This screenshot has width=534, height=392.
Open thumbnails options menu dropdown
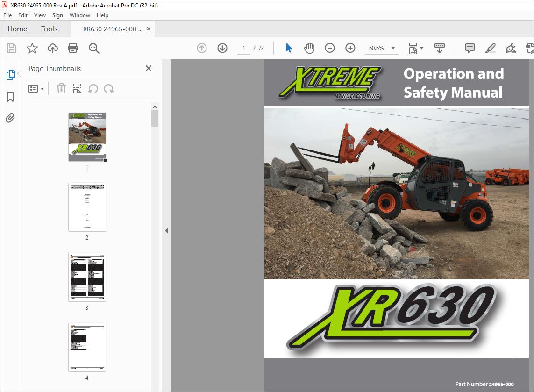pos(36,89)
